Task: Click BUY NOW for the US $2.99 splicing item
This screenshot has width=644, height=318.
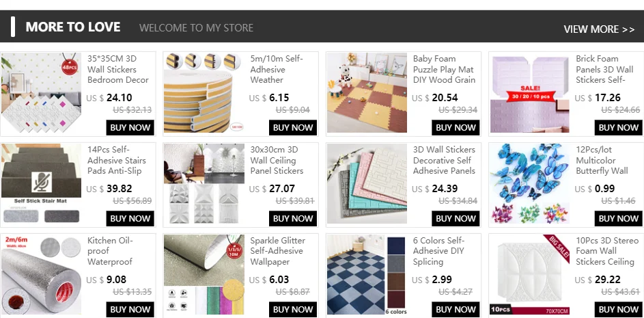Action: (456, 309)
